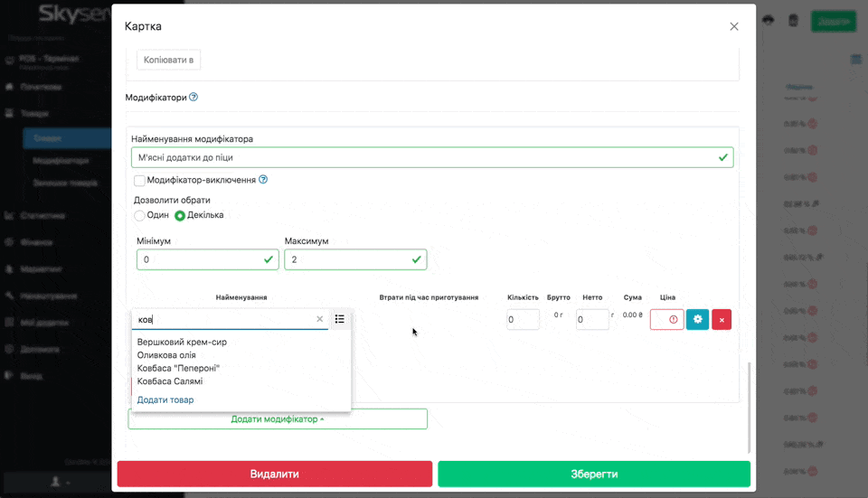Screen dimensions: 868x498
Task: Close the Картка dialog
Action: (x=733, y=27)
